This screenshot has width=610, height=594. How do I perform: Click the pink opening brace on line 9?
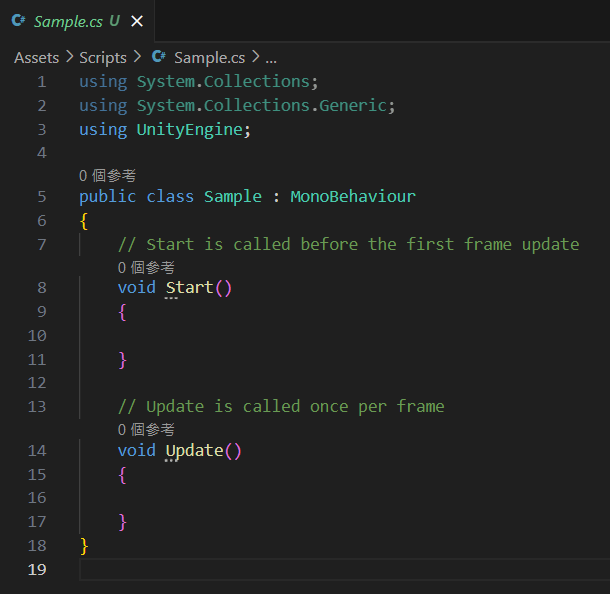pos(122,312)
